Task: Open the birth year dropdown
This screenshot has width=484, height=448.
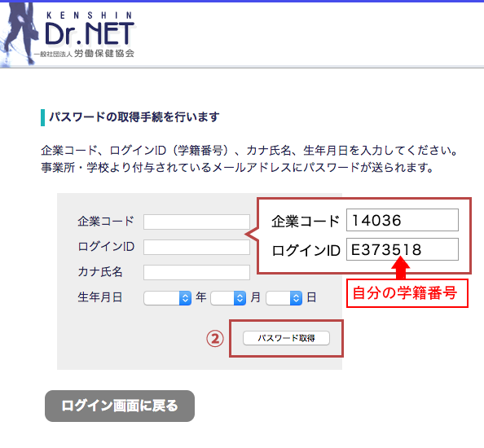Action: (x=167, y=298)
